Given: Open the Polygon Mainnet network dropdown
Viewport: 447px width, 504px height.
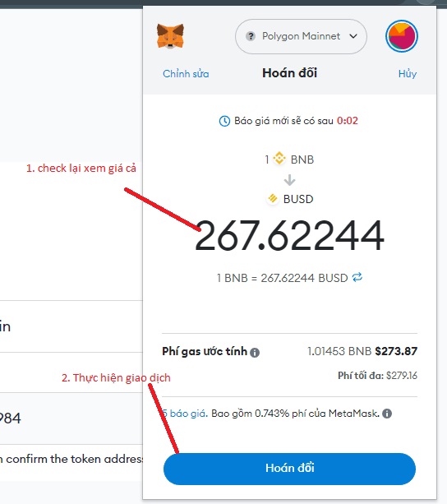Looking at the screenshot, I should click(301, 36).
